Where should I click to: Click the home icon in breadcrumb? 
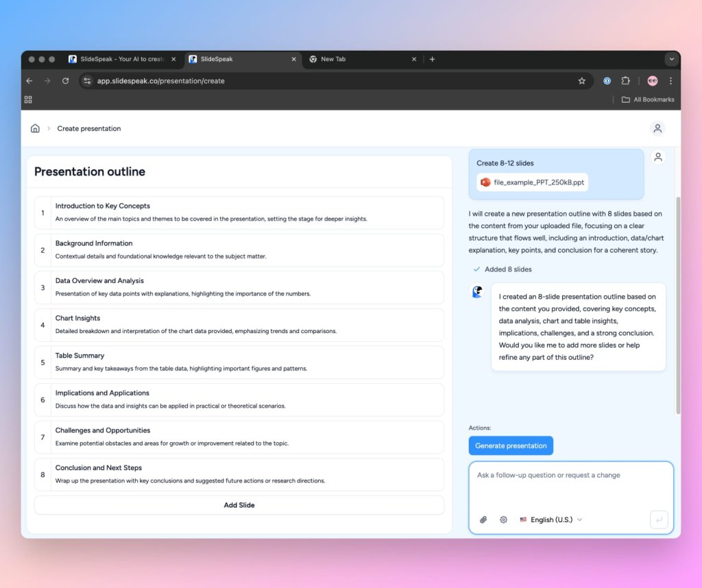tap(35, 128)
